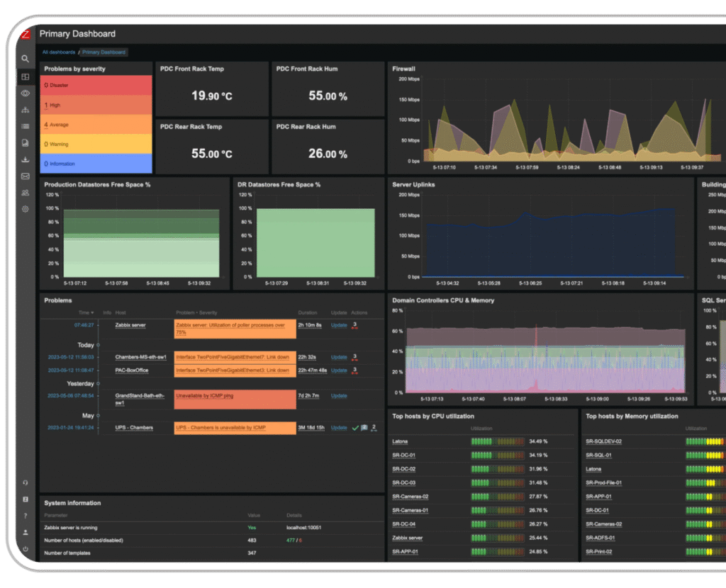Viewport: 726px width, 588px height.
Task: Select the yellow Warning severity bar
Action: 96,144
